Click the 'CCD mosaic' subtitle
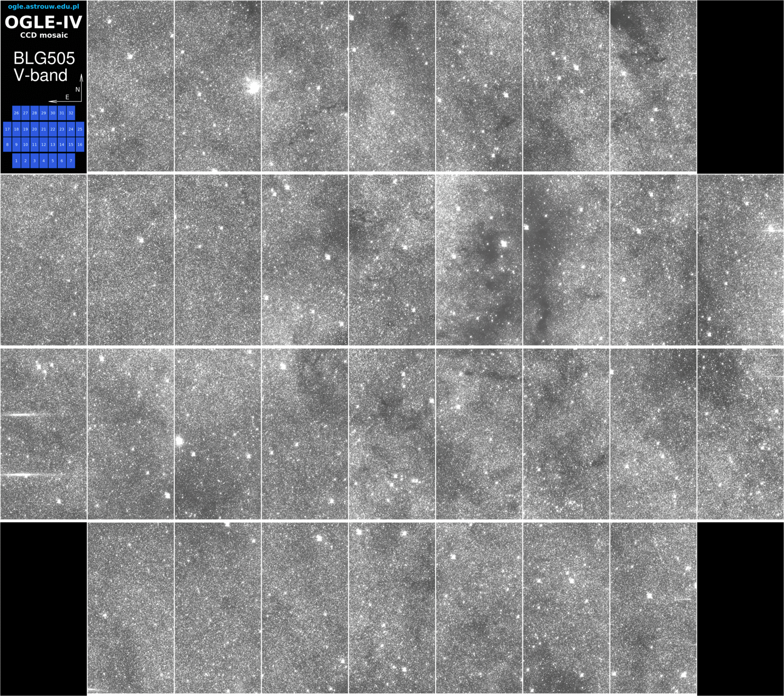This screenshot has width=784, height=696. (44, 35)
